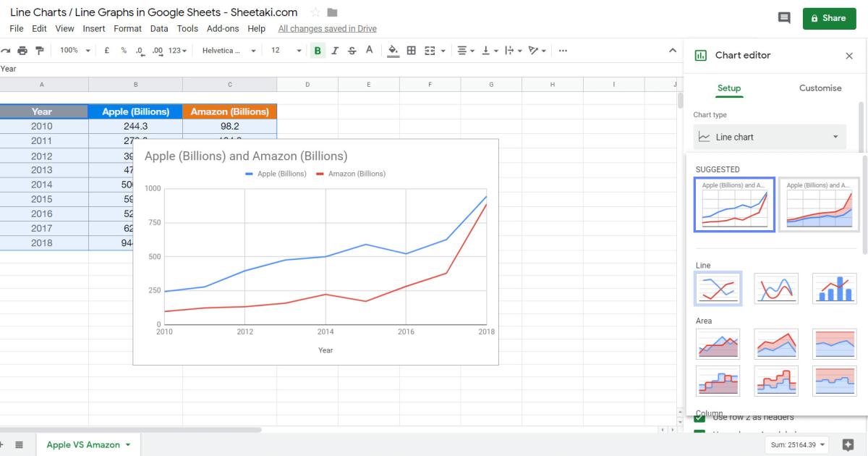This screenshot has width=868, height=456.
Task: Select the Print icon
Action: click(x=22, y=50)
